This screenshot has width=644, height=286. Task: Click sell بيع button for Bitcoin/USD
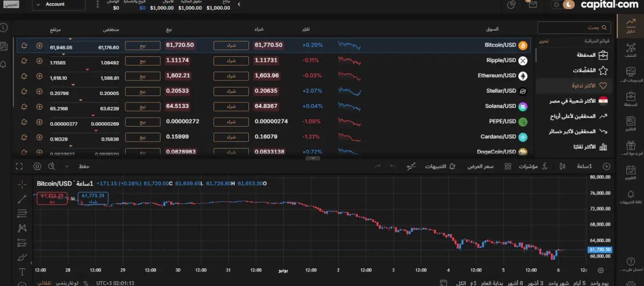pyautogui.click(x=143, y=46)
